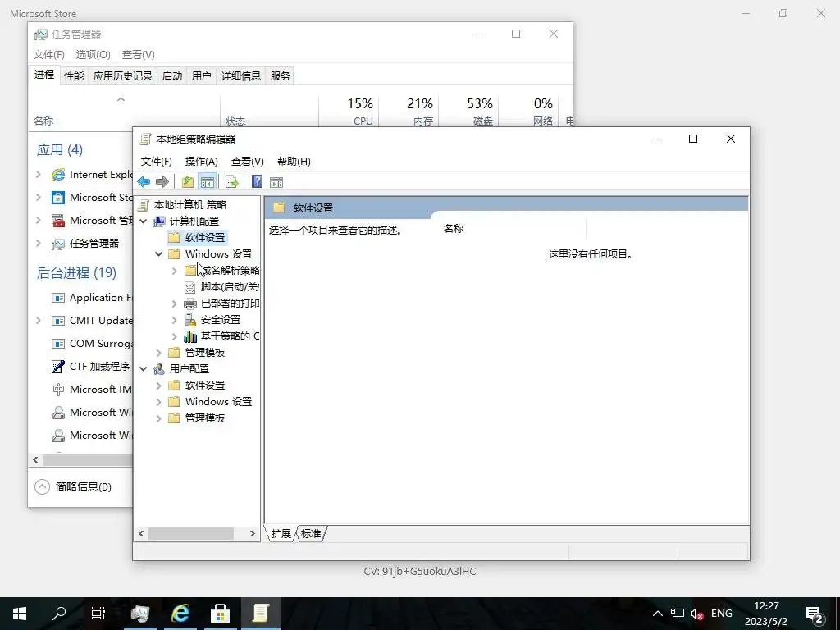Expand 管理模板 under 用户配置
Screen dimensions: 840x630
pos(158,418)
